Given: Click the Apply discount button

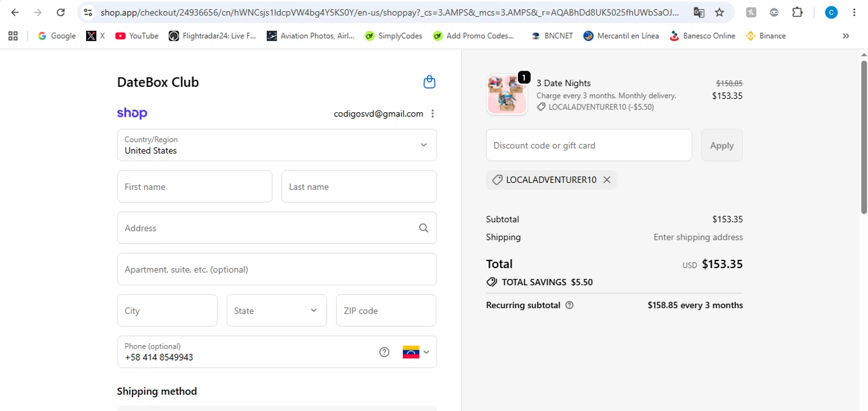Looking at the screenshot, I should pos(722,145).
